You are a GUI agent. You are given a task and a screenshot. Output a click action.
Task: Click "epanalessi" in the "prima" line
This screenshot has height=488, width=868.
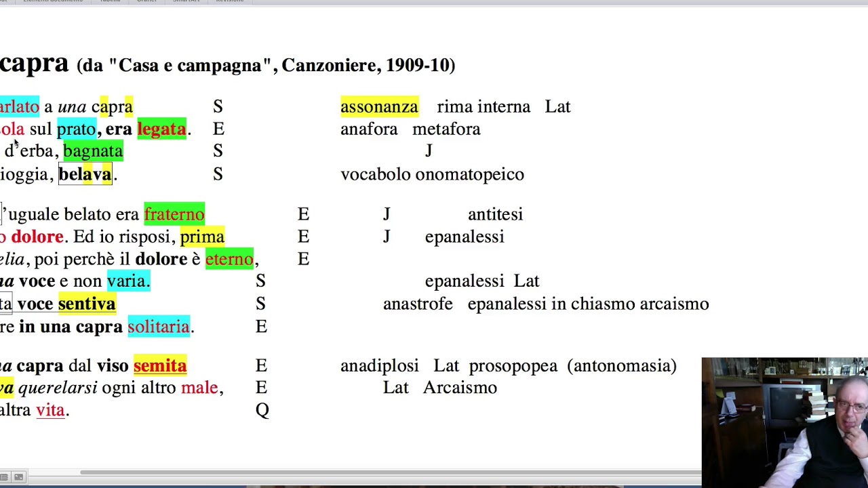(x=465, y=237)
